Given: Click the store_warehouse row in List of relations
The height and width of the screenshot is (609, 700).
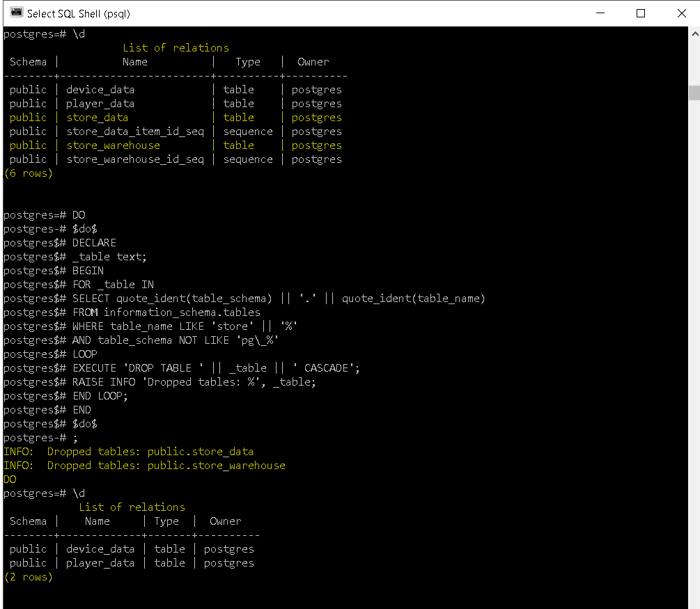Looking at the screenshot, I should coord(114,145).
